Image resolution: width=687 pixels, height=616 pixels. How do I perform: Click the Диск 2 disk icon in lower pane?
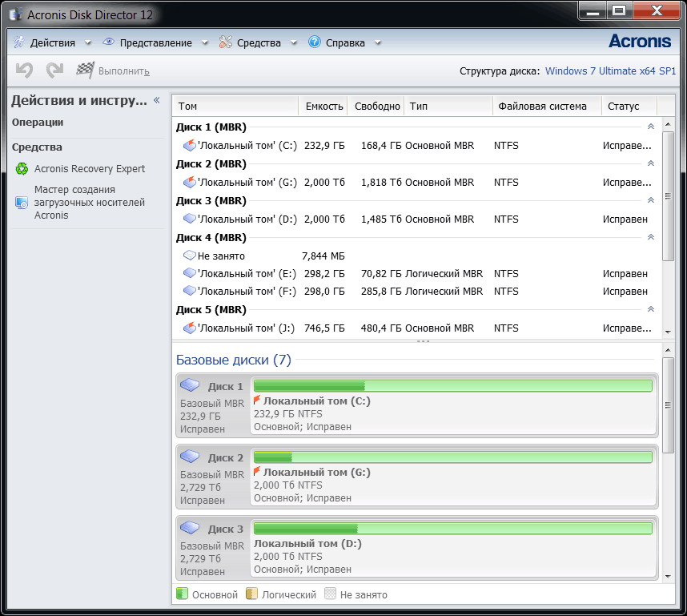pyautogui.click(x=190, y=457)
